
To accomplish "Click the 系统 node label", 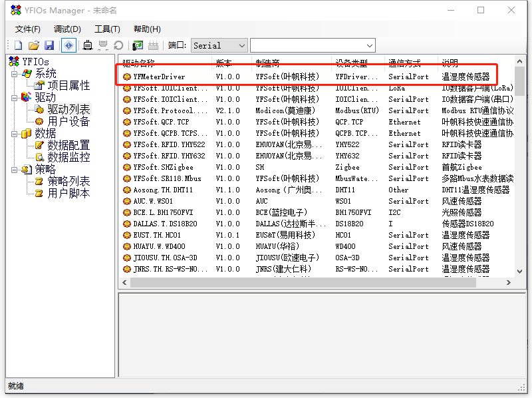I will click(x=45, y=73).
